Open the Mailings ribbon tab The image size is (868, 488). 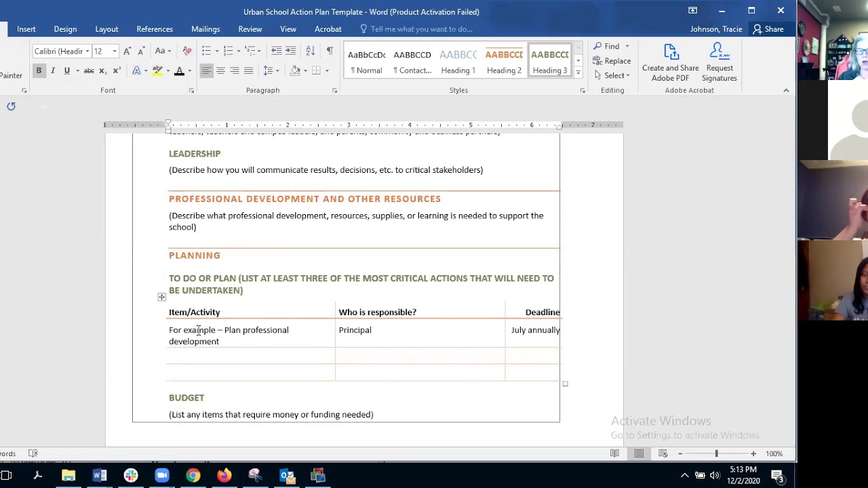pyautogui.click(x=205, y=29)
